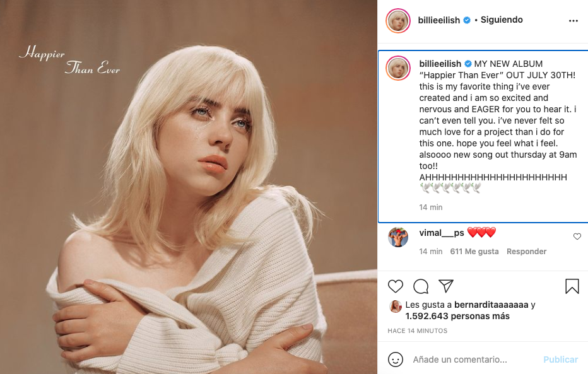Image resolution: width=588 pixels, height=374 pixels.
Task: Click the billieeilish username in the caption
Action: point(438,63)
